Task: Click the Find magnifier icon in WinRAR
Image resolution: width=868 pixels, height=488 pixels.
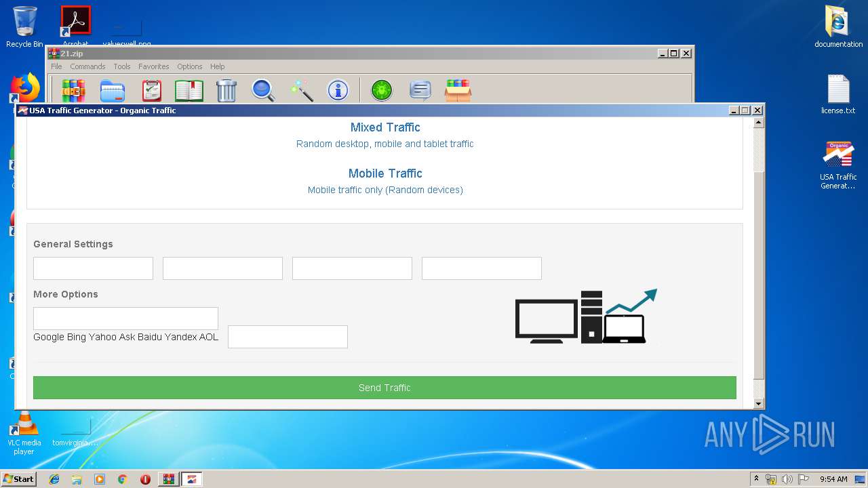Action: [263, 90]
